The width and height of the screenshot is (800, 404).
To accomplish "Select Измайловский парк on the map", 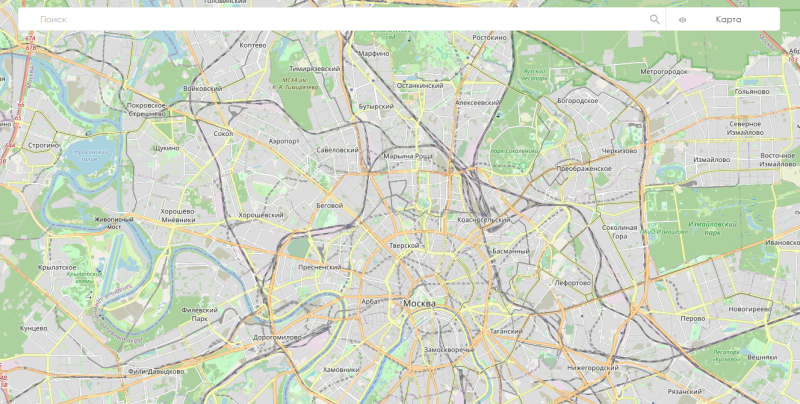I will [x=705, y=228].
